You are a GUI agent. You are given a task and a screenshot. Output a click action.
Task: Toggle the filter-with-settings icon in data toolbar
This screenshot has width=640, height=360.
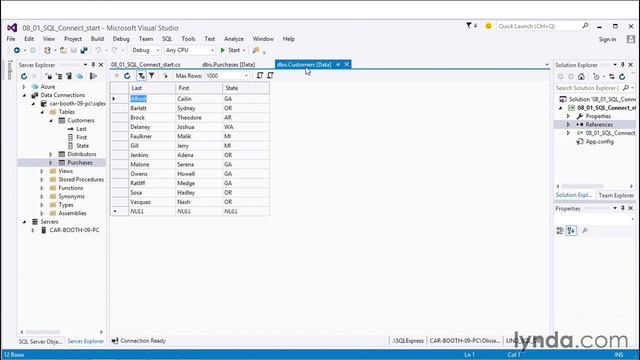(141, 76)
